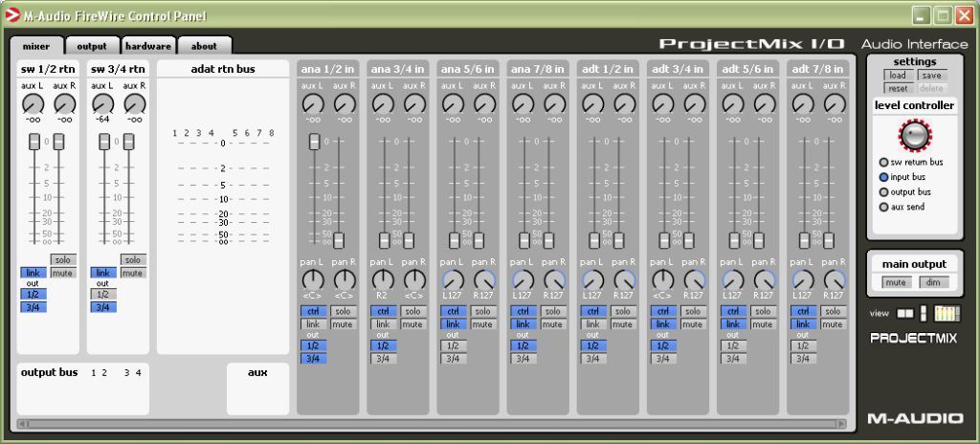Toggle link on adt 7/8 in channel
The height and width of the screenshot is (444, 980).
pyautogui.click(x=803, y=324)
